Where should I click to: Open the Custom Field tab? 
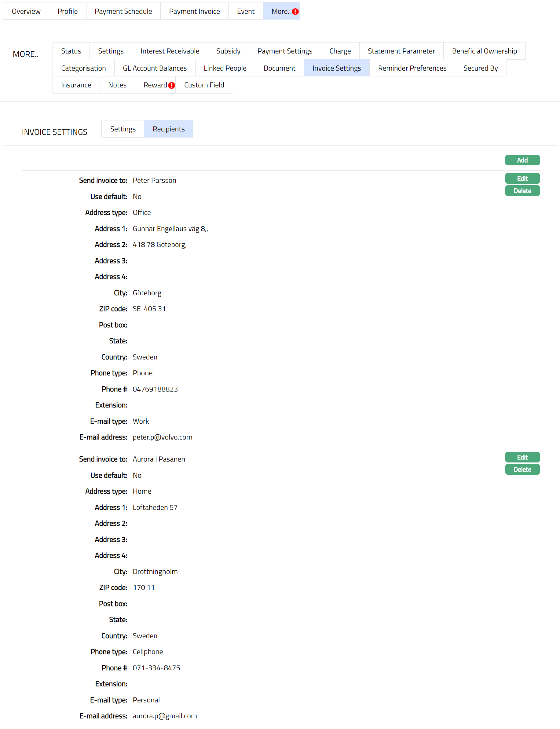tap(204, 85)
